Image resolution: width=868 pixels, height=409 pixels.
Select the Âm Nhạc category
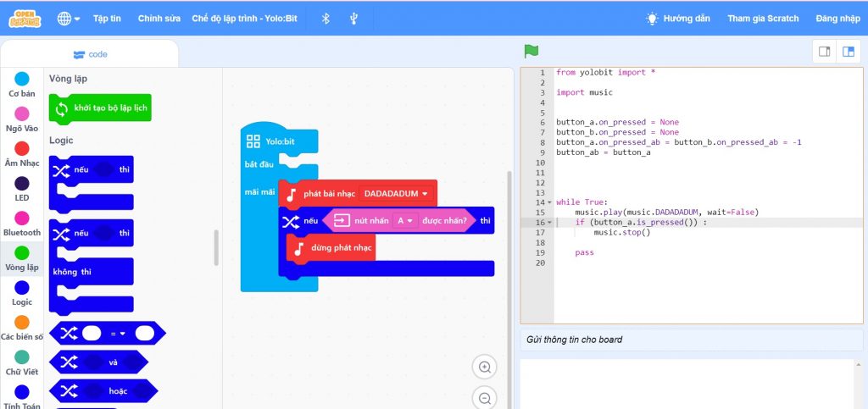point(21,155)
